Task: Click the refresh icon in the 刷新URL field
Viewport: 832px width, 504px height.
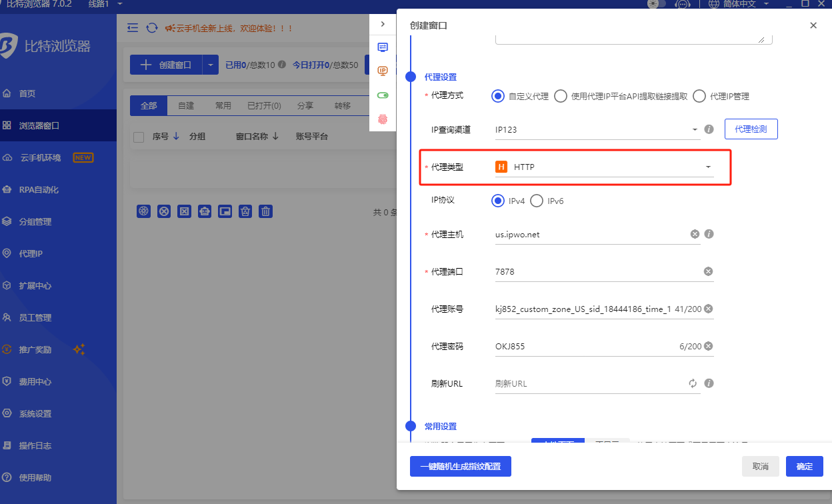Action: click(x=693, y=383)
